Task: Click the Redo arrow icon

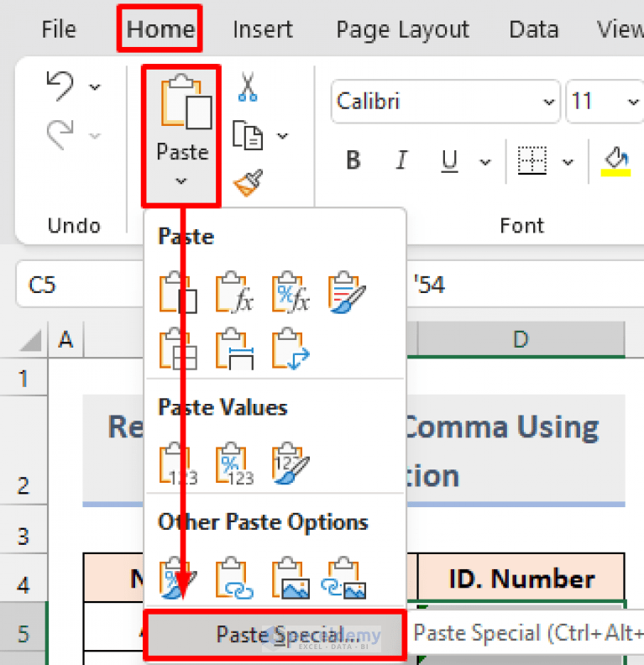Action: click(x=60, y=135)
